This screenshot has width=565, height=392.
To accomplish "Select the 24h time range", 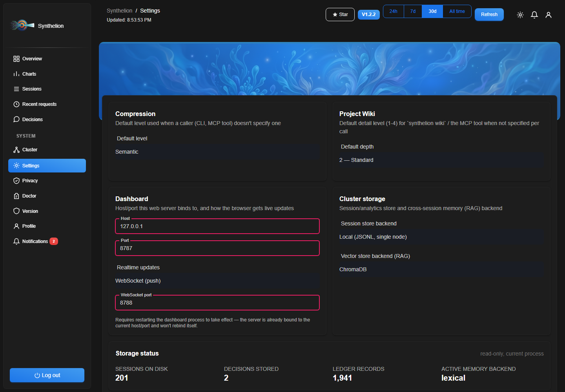I will [x=394, y=11].
